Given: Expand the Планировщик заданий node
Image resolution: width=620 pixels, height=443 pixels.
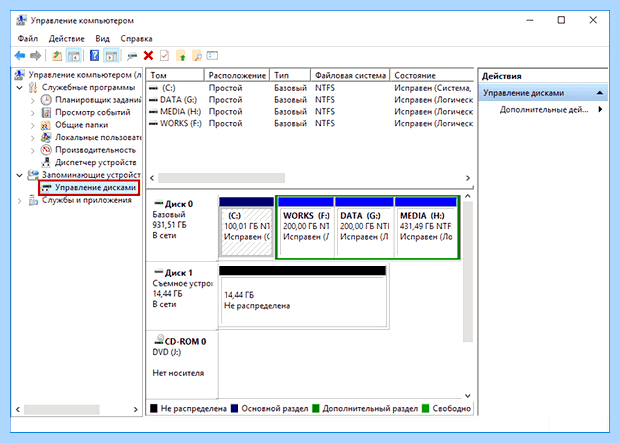Looking at the screenshot, I should pos(33,100).
